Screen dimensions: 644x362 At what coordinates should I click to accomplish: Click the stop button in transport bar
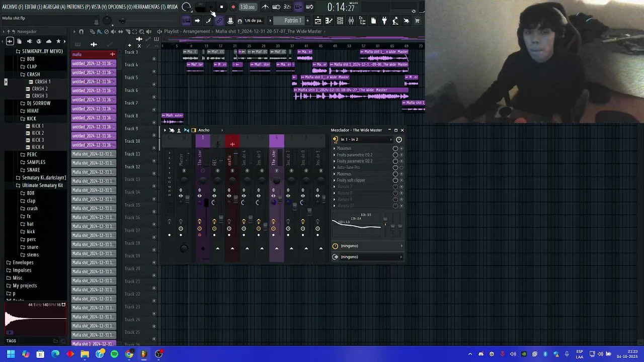[221, 7]
